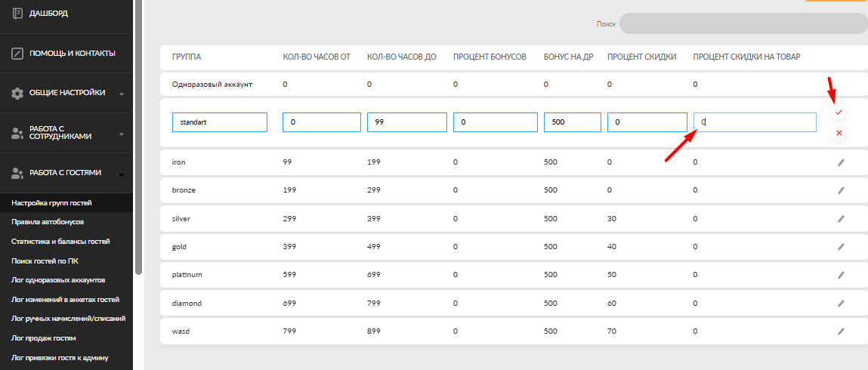
Task: Click the Группа column header
Action: (187, 57)
